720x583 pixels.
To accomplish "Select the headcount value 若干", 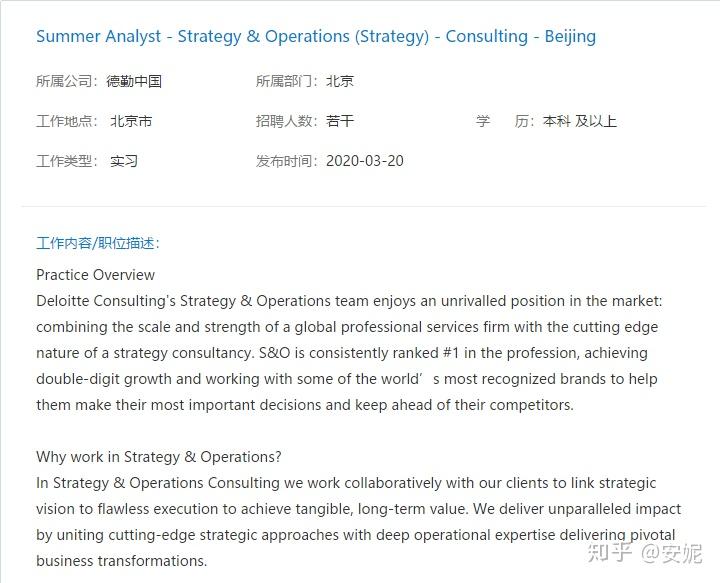I will click(x=340, y=121).
